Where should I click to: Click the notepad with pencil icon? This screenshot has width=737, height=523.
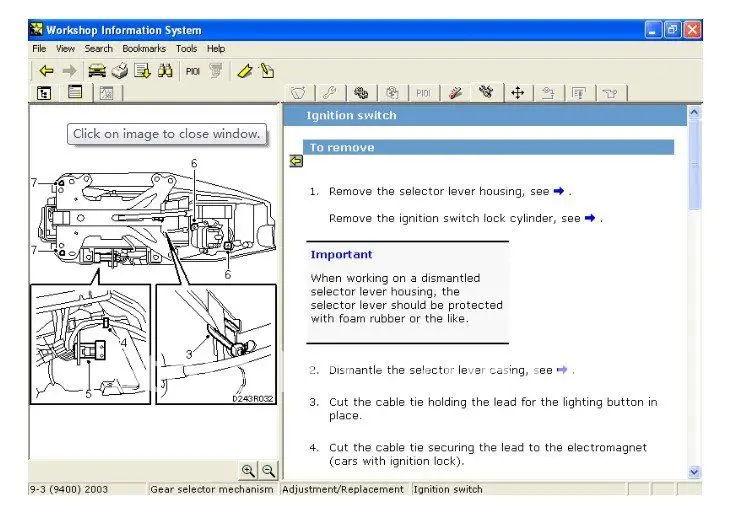point(267,71)
